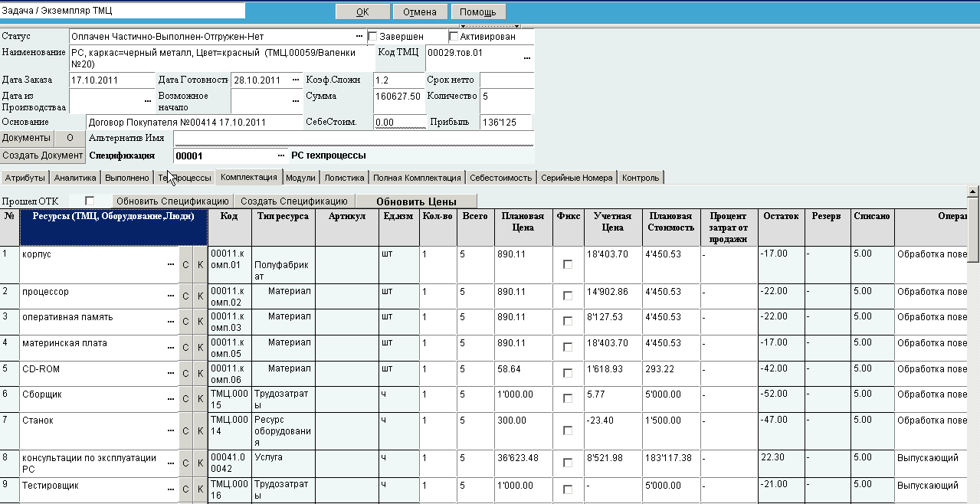Tick the Фикс checkbox for Станок row
This screenshot has width=980, height=504.
568,430
